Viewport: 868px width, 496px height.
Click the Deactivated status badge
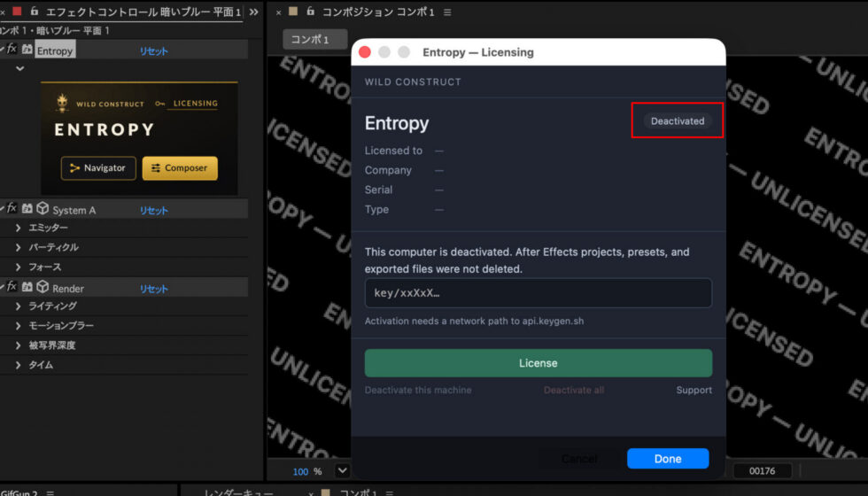[678, 120]
